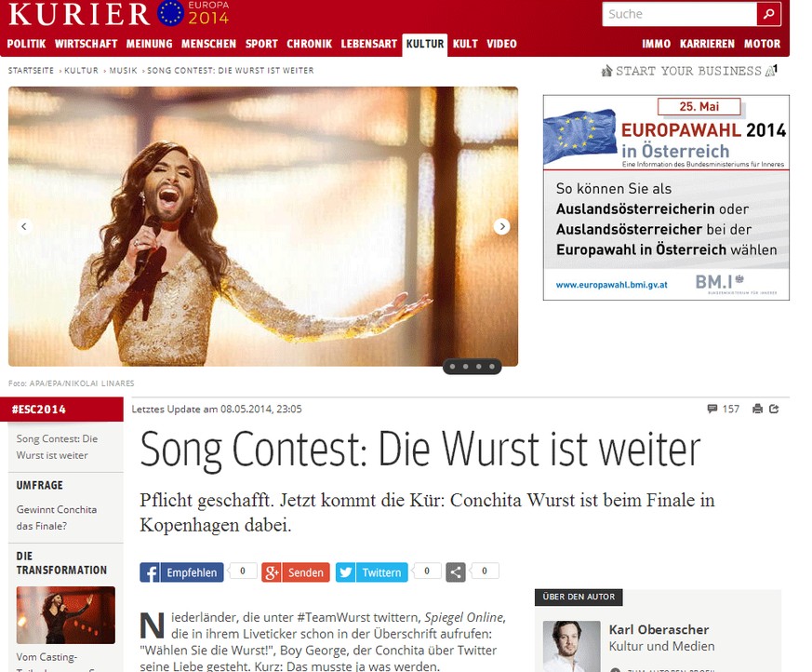Viewport: 812px width, 672px height.
Task: Open the Kultur tab
Action: [x=425, y=44]
